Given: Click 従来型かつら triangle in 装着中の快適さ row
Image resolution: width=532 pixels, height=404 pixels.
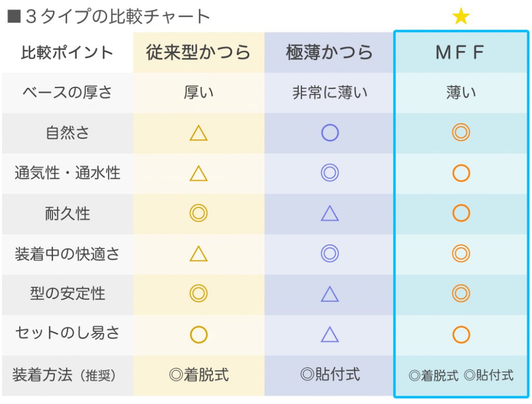Looking at the screenshot, I should tap(198, 254).
